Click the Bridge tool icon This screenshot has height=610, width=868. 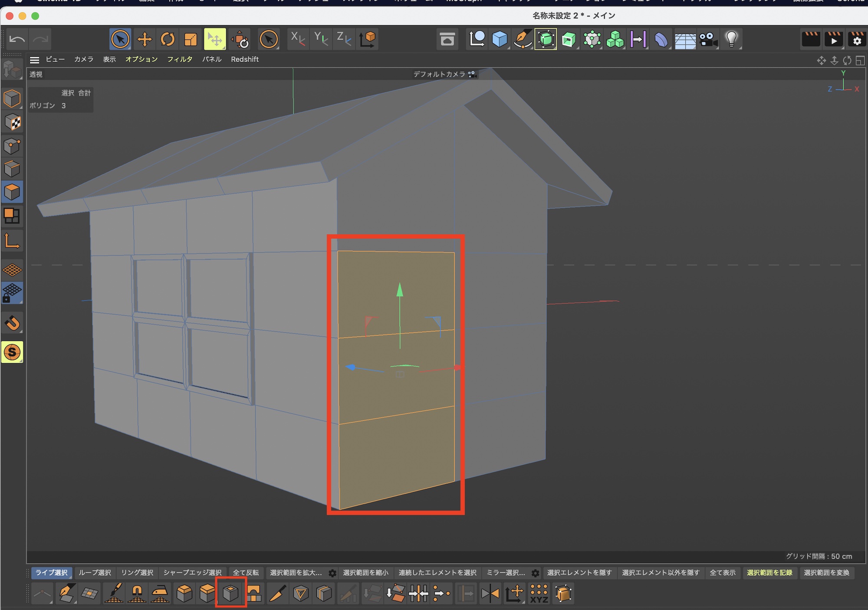tap(254, 593)
